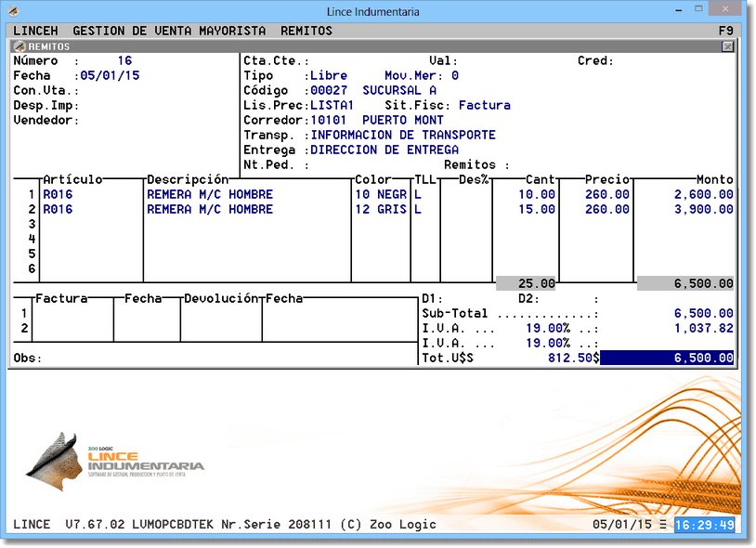The image size is (756, 548).
Task: Click total quantity 25.00
Action: click(x=526, y=283)
